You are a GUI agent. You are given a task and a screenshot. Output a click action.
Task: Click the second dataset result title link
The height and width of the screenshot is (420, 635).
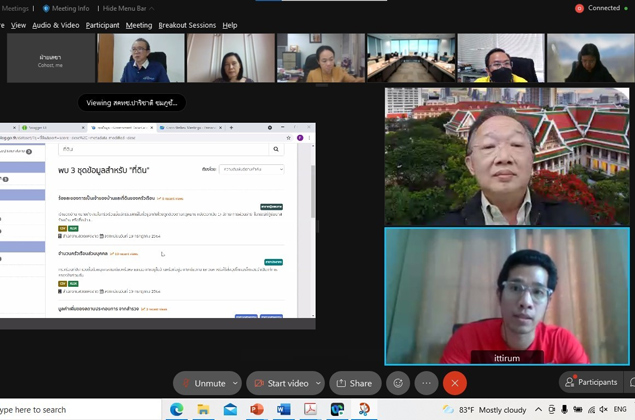point(83,254)
